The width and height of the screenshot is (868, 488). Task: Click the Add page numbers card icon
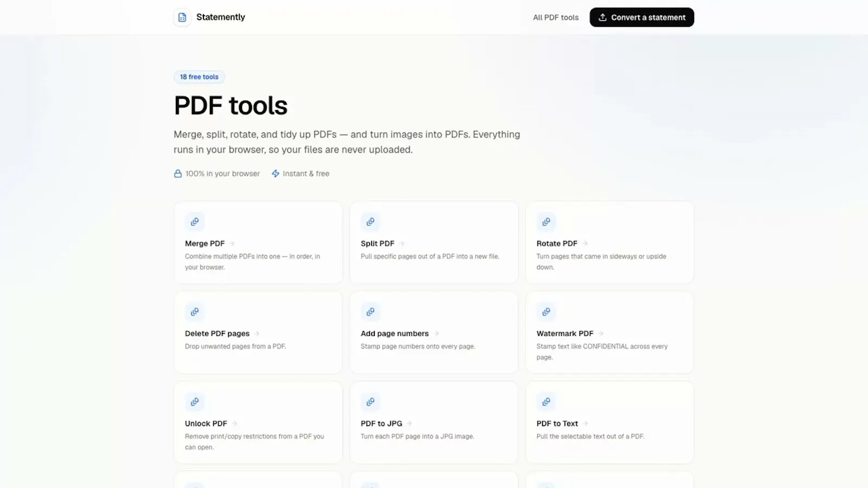[371, 312]
